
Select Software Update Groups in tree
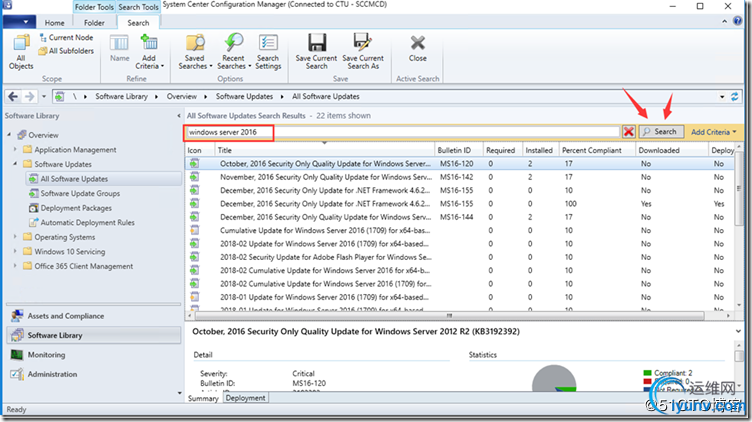pyautogui.click(x=80, y=193)
